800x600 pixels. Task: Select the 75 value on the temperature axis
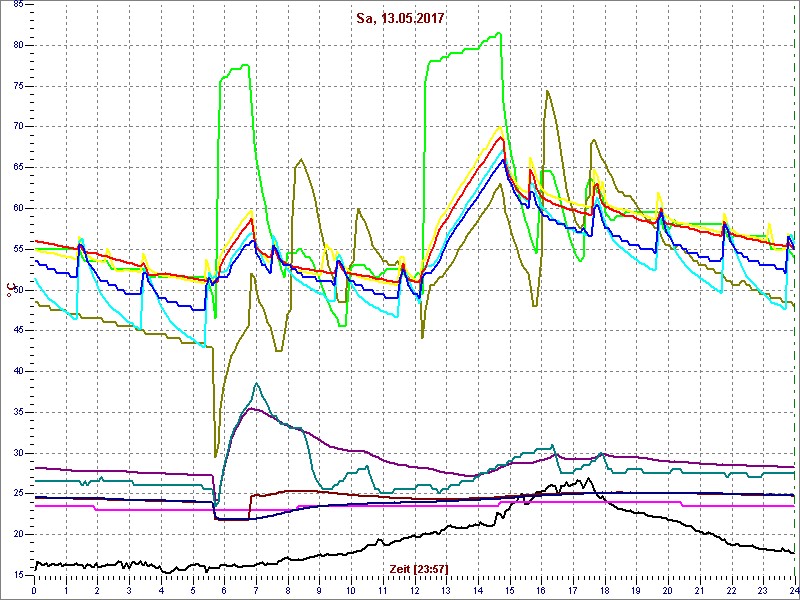coord(16,86)
